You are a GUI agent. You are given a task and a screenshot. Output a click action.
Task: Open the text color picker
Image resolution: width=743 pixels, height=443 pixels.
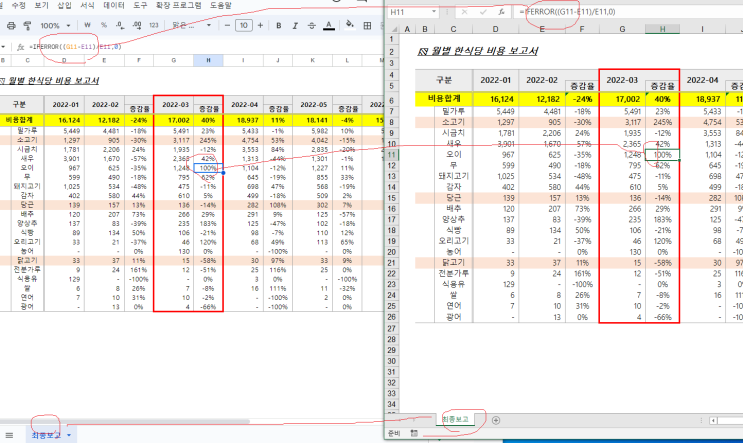[329, 26]
